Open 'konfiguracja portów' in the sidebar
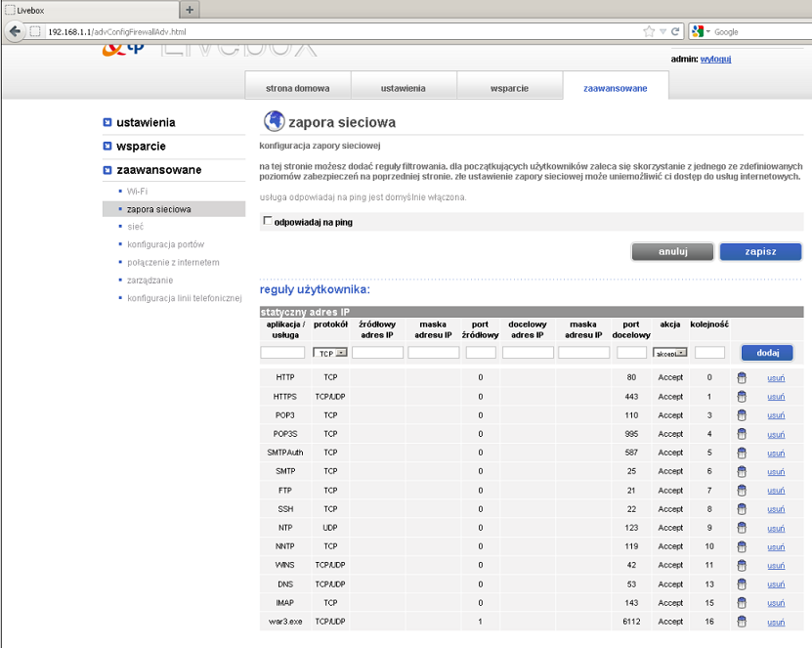 (165, 244)
